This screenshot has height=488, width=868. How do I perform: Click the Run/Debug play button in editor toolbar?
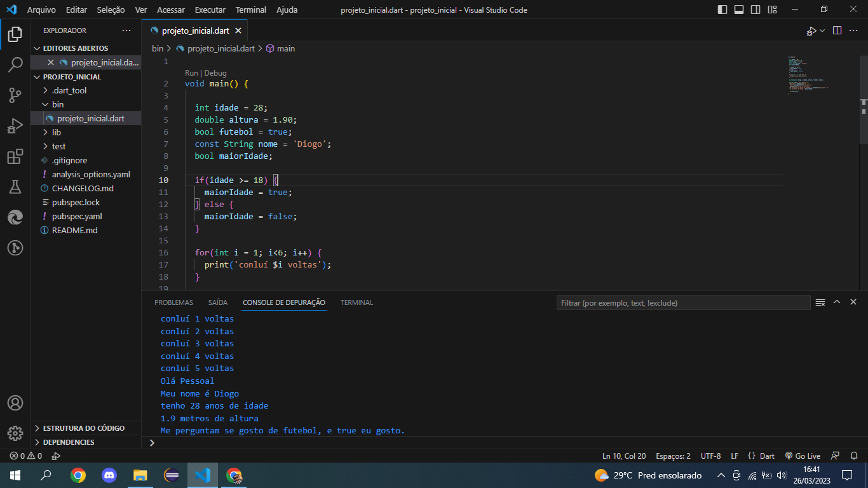point(811,30)
